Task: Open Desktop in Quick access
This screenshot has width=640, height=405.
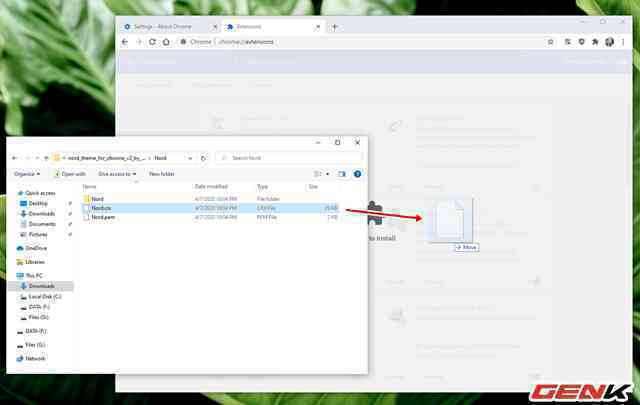Action: 38,203
